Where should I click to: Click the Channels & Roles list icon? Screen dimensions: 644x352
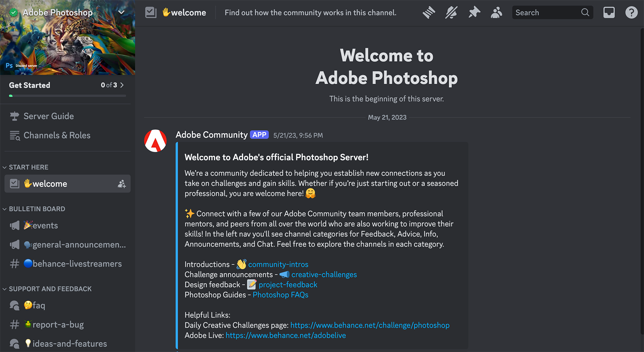pyautogui.click(x=14, y=135)
